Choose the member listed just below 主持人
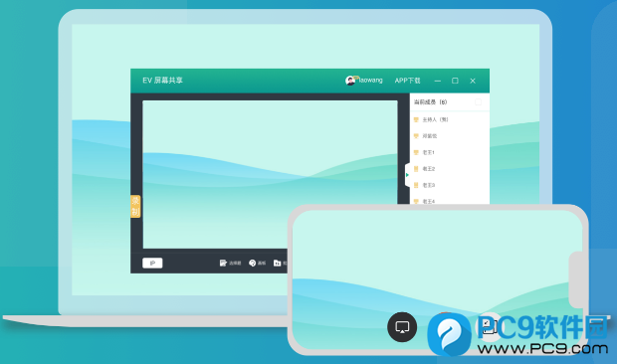 [x=430, y=136]
